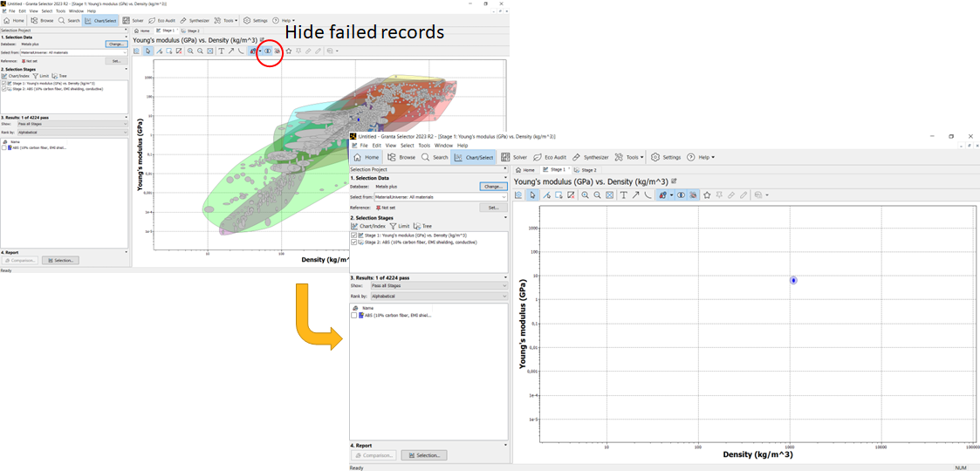This screenshot has width=980, height=471.
Task: Click Home in the front window toolbar
Action: 367,157
